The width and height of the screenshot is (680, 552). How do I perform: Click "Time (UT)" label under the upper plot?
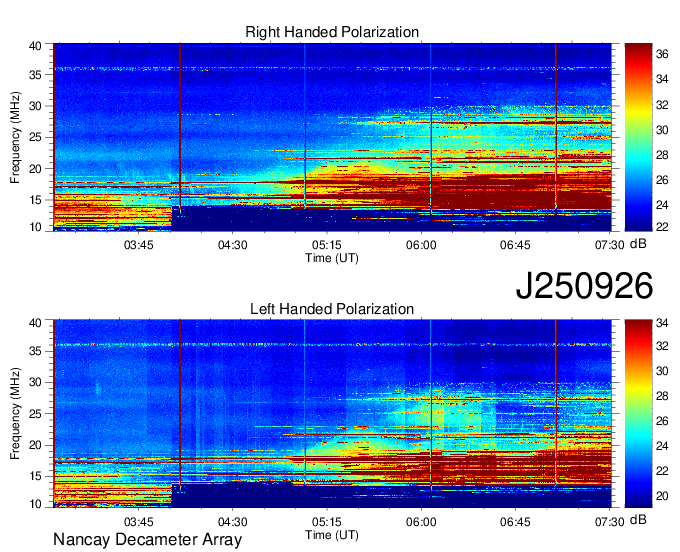pos(332,257)
